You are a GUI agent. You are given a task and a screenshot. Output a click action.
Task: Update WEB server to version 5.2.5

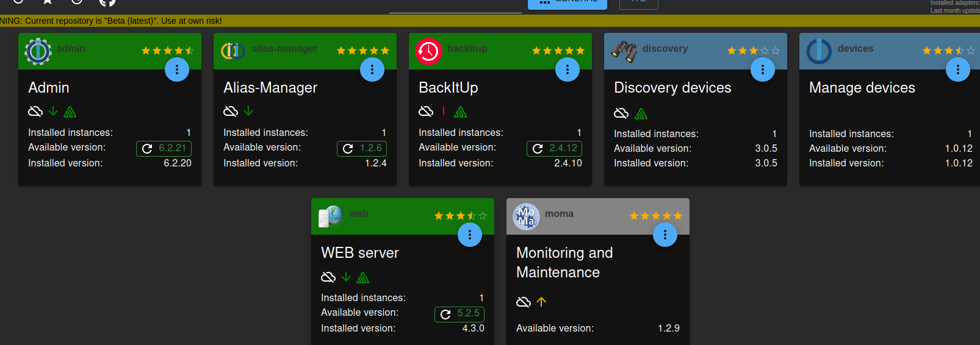pyautogui.click(x=459, y=313)
